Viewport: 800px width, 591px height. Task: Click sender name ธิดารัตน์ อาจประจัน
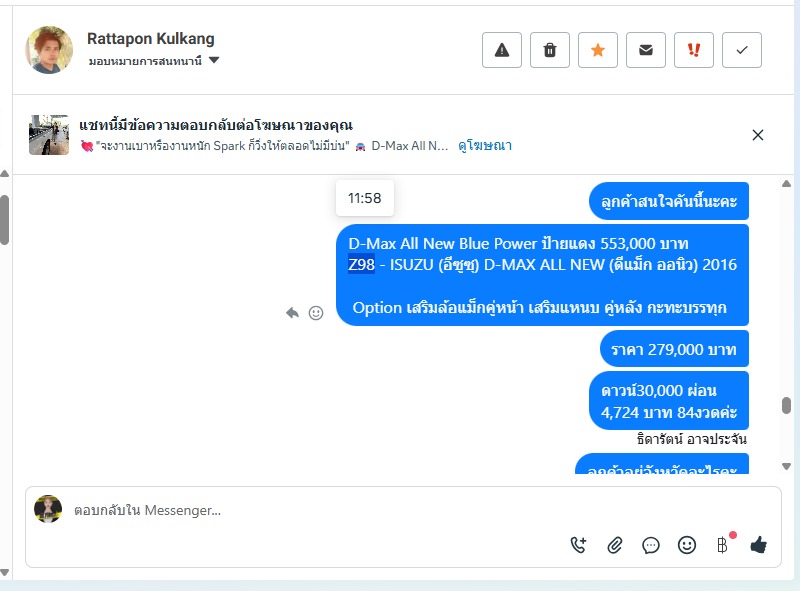(x=691, y=439)
